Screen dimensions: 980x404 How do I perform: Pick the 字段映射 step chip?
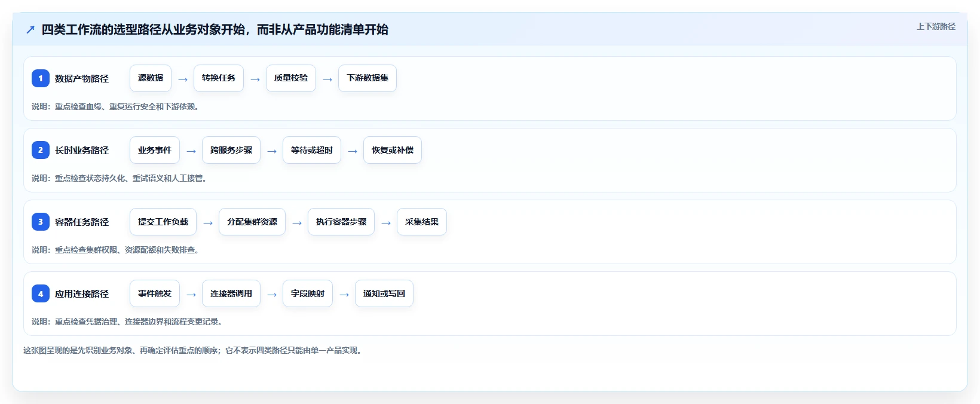pos(308,293)
